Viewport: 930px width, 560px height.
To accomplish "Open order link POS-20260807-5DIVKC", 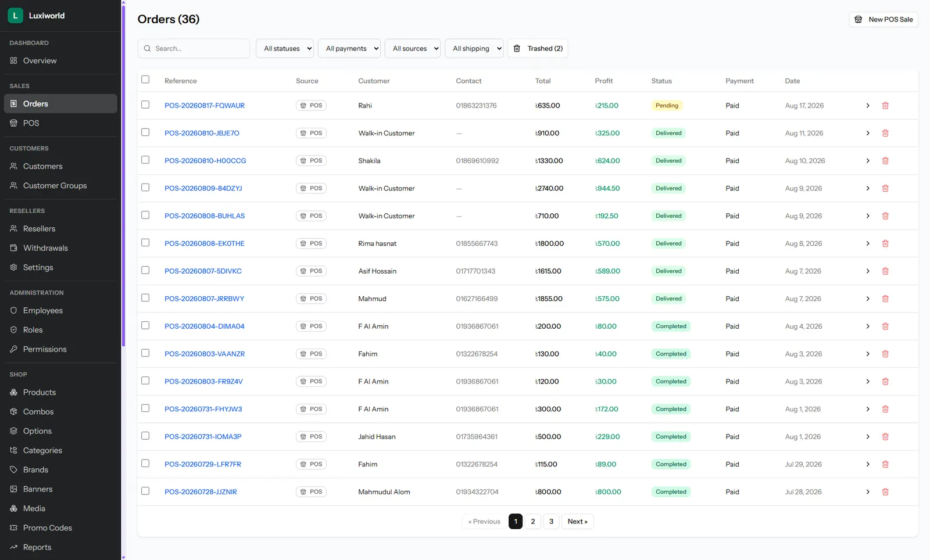I will (x=203, y=271).
